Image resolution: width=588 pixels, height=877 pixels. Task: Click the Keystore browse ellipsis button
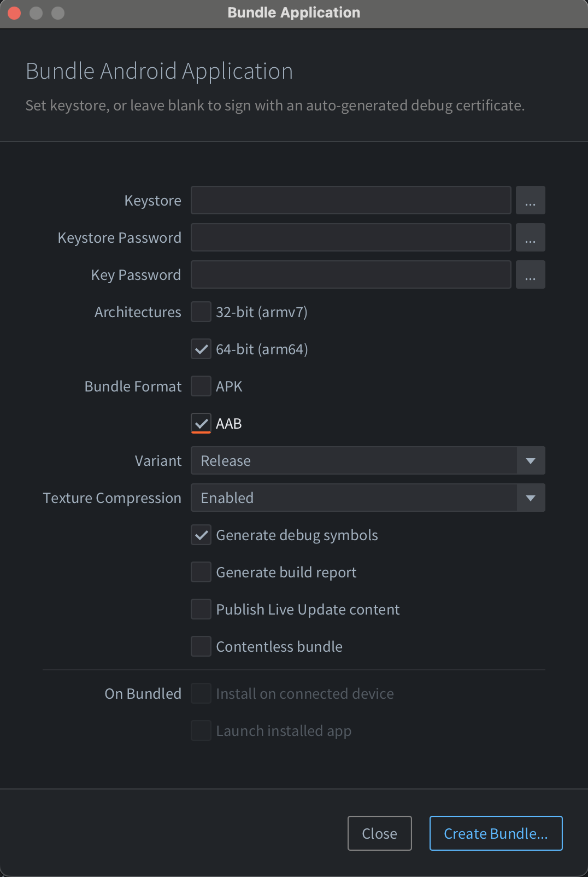click(x=530, y=200)
